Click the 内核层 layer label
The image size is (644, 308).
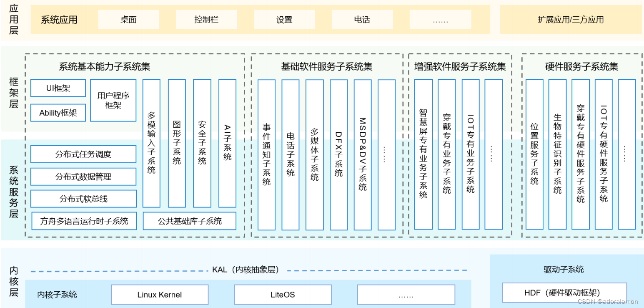[14, 282]
